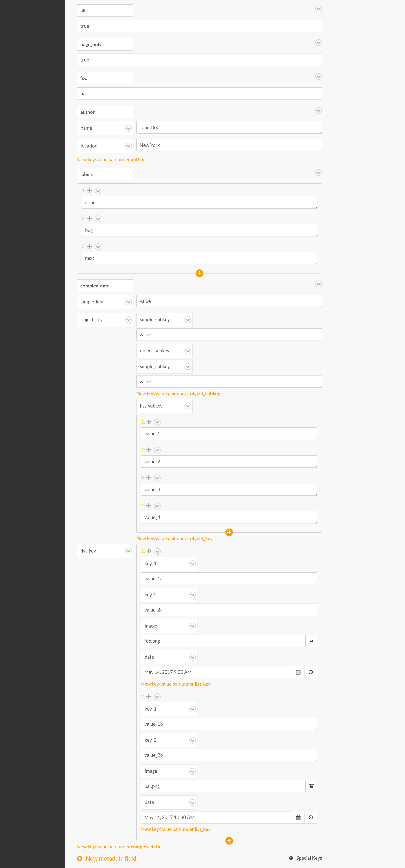
Task: Click New key/value pair under object_subkey
Action: 178,393
